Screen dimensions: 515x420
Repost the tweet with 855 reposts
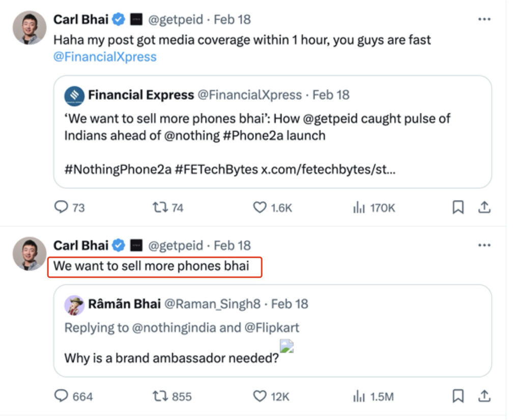(160, 396)
